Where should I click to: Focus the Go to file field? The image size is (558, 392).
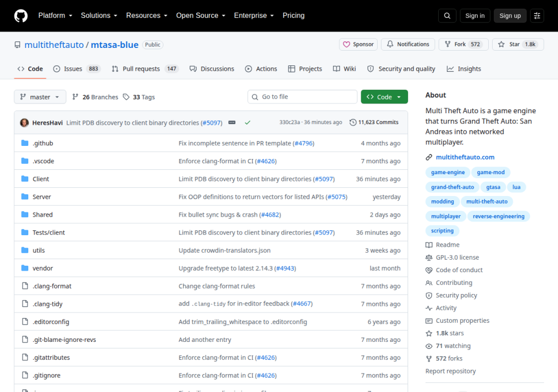coord(302,97)
